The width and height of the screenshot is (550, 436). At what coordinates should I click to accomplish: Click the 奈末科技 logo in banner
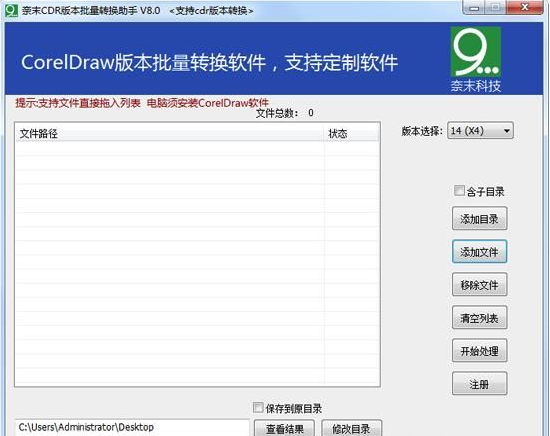pyautogui.click(x=476, y=60)
